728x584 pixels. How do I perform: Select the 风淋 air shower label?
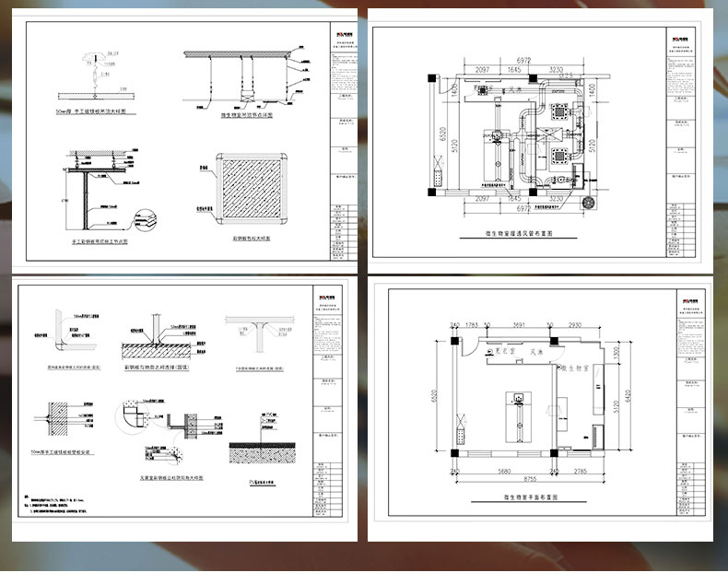click(538, 352)
